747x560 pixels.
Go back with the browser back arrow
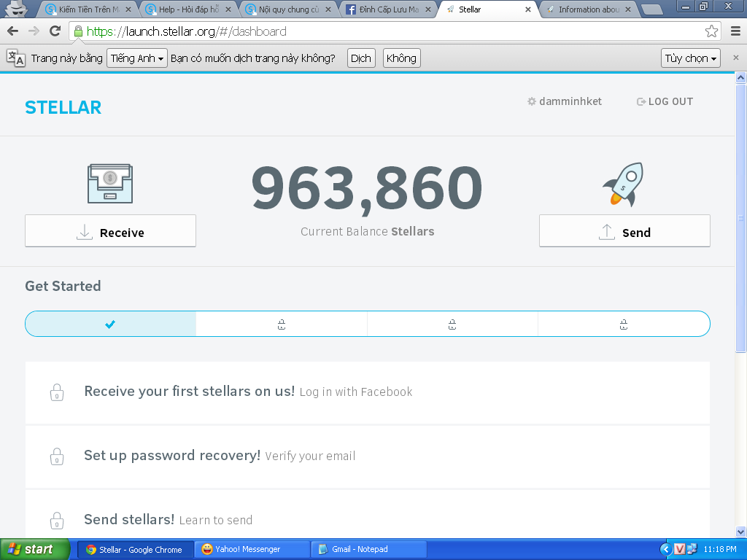pyautogui.click(x=13, y=31)
